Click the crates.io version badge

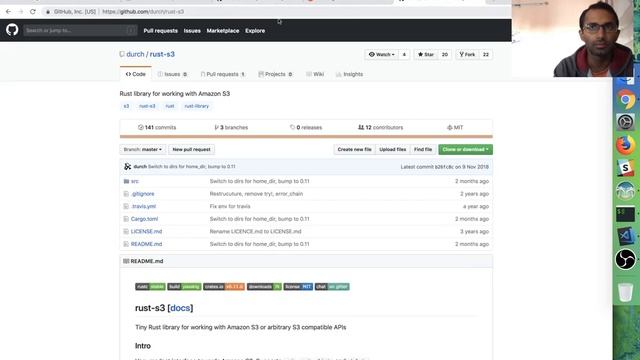point(224,287)
